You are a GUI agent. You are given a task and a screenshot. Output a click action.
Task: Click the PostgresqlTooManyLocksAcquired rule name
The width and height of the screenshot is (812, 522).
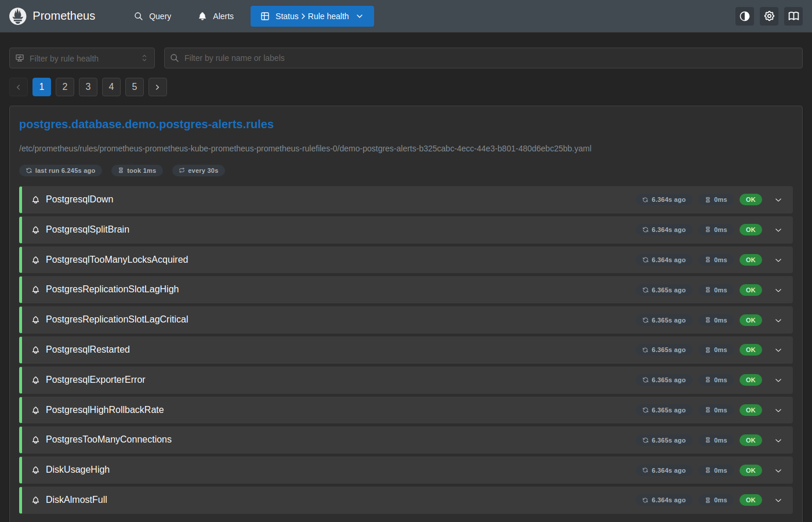click(117, 260)
